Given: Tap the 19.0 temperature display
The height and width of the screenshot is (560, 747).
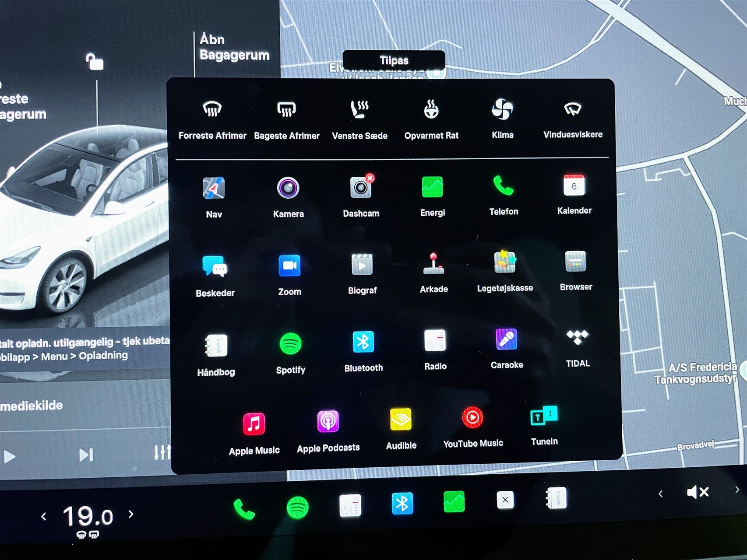Looking at the screenshot, I should click(x=88, y=516).
